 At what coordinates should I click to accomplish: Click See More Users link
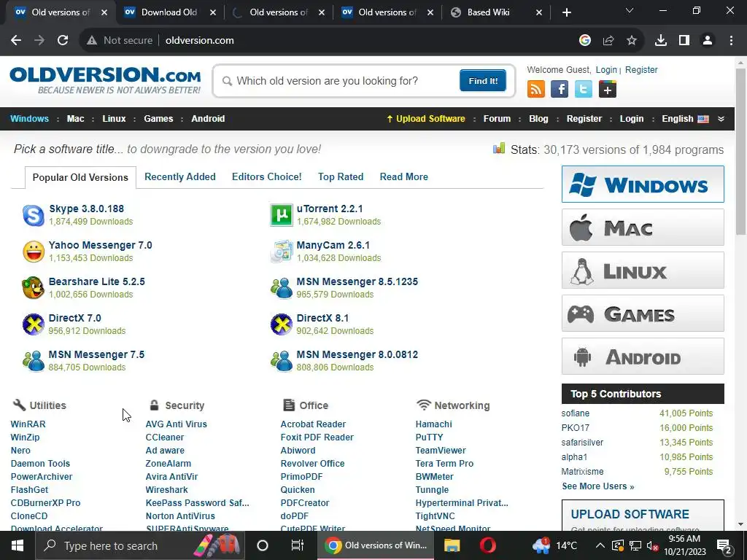[x=598, y=486]
